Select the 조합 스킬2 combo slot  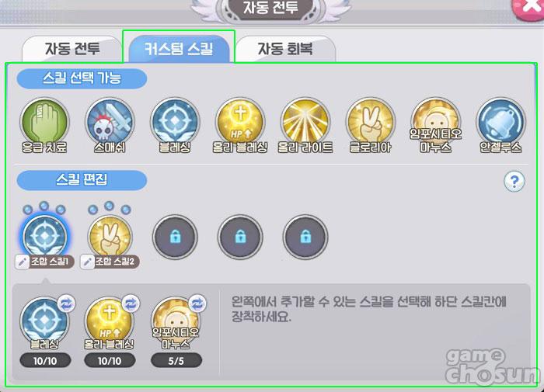point(110,236)
